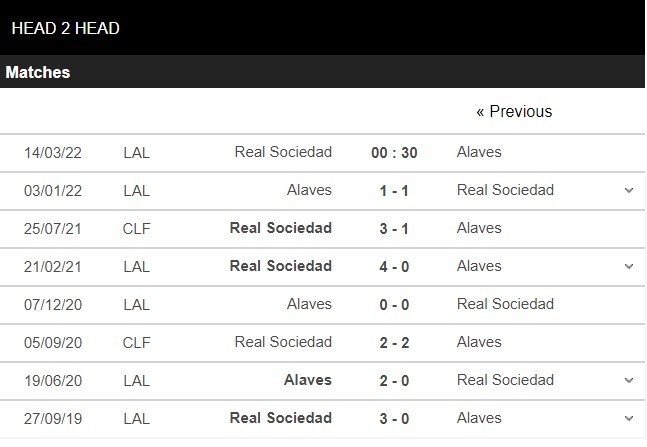This screenshot has width=647, height=447.
Task: Open the 4 - 0 score result
Action: pos(394,267)
